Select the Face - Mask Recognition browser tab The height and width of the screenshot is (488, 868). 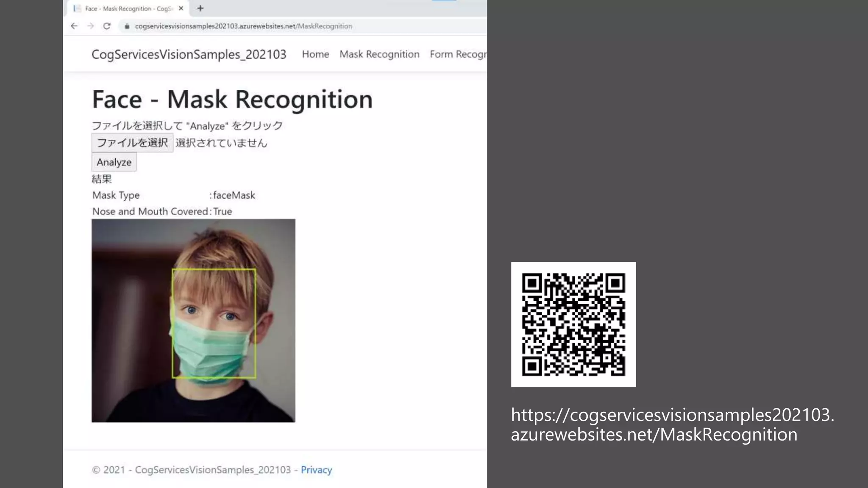coord(127,8)
